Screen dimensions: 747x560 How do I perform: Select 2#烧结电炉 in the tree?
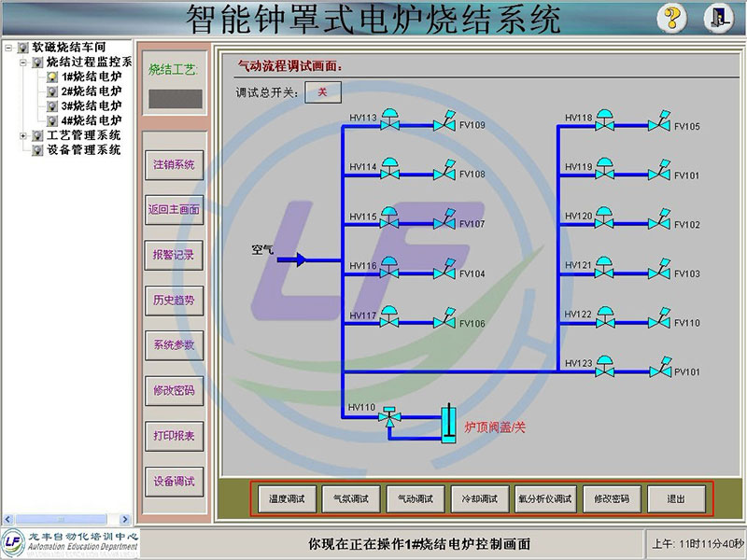tap(91, 91)
